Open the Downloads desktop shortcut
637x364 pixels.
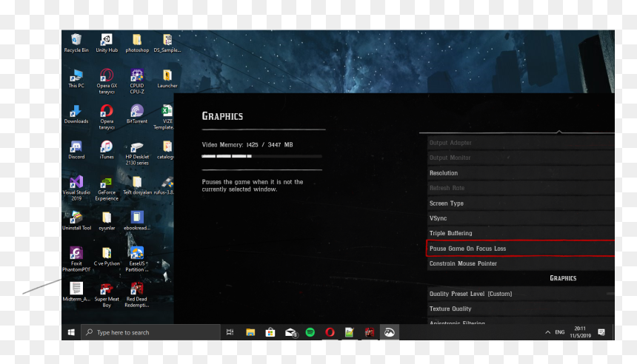(x=76, y=115)
